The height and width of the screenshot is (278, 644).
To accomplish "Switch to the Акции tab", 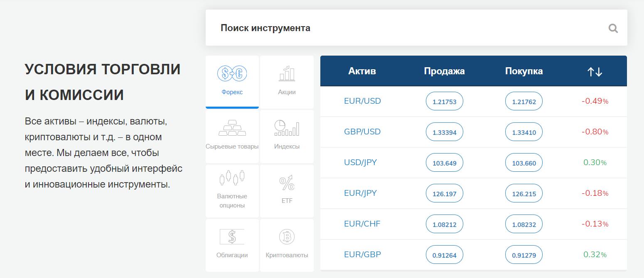I will coord(287,82).
